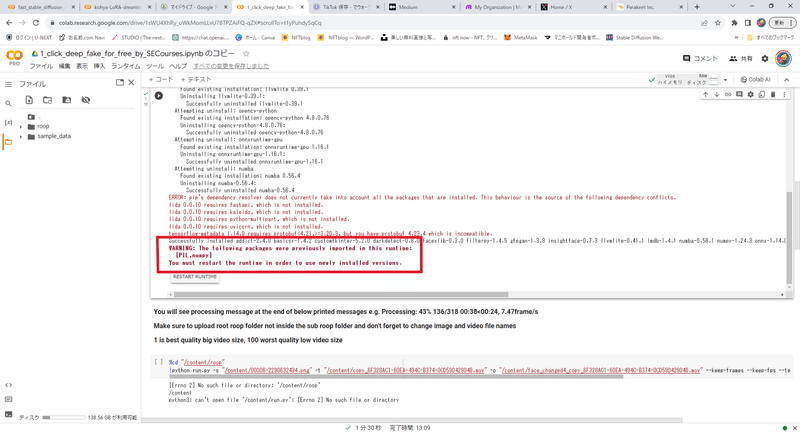
Task: Mirror cell in tab icon
Action: point(762,94)
